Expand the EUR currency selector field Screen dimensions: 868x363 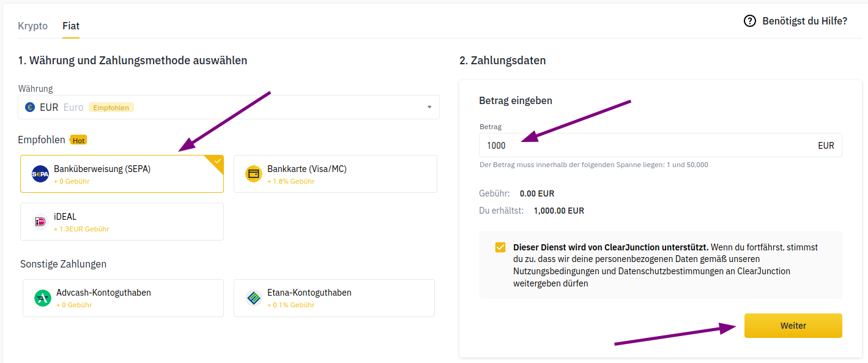coord(229,107)
